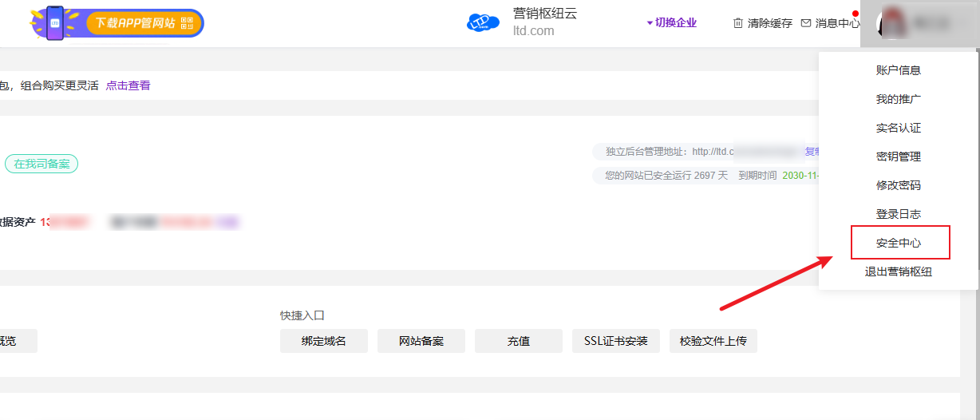This screenshot has height=420, width=980.
Task: Choose 实名认证 from the dropdown menu
Action: point(898,128)
